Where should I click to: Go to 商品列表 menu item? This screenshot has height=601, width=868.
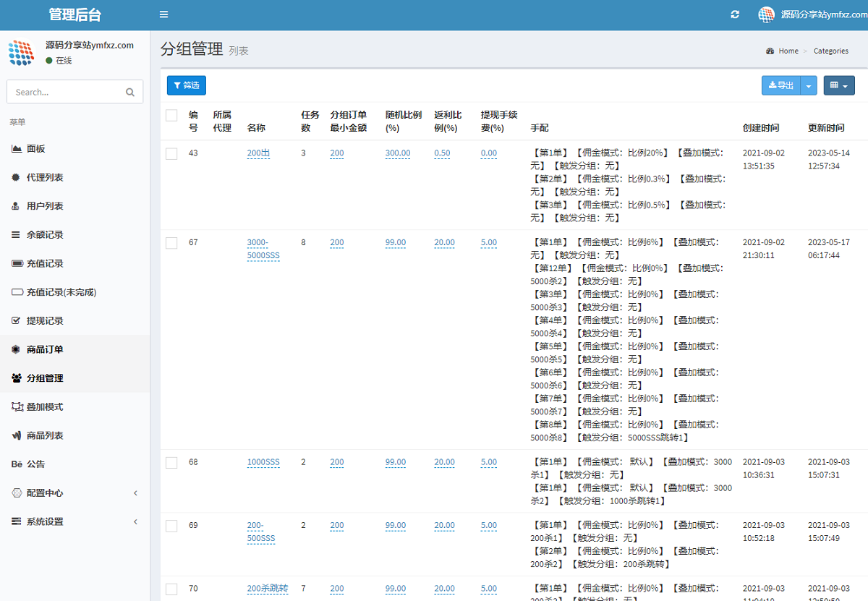point(45,435)
